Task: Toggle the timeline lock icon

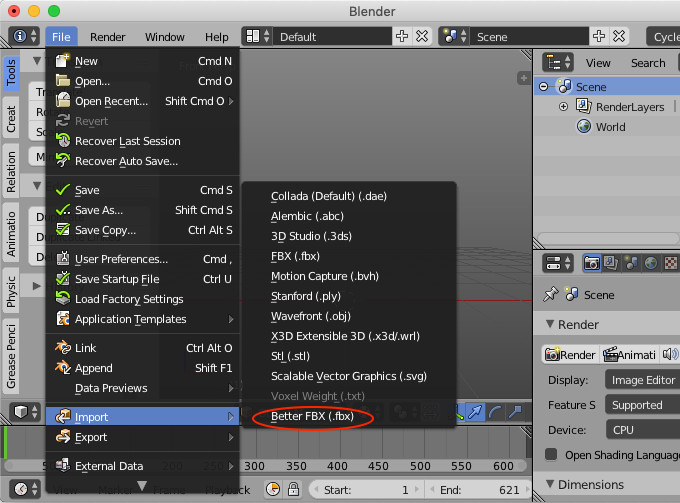Action: [x=294, y=490]
